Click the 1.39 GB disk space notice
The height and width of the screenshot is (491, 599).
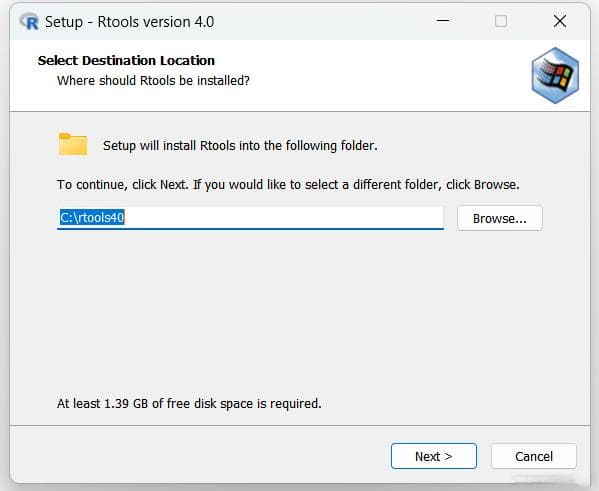pos(189,403)
